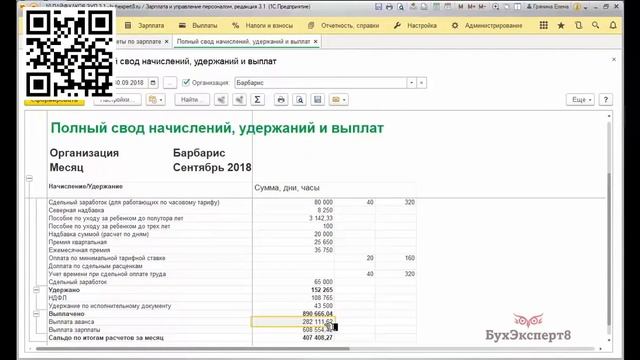Click the Настройка wrench icon
The height and width of the screenshot is (360, 640).
(x=397, y=25)
